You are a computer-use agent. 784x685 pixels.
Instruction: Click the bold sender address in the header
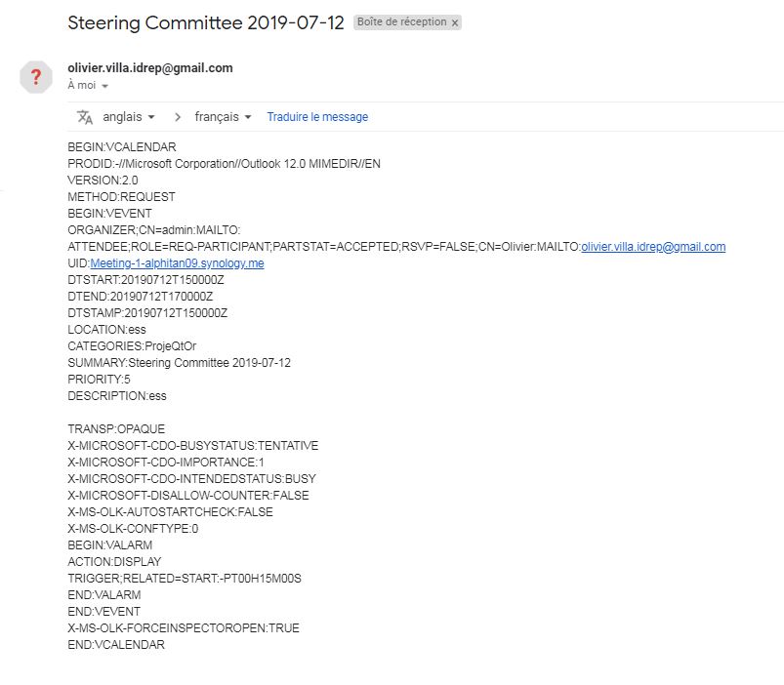(x=150, y=68)
